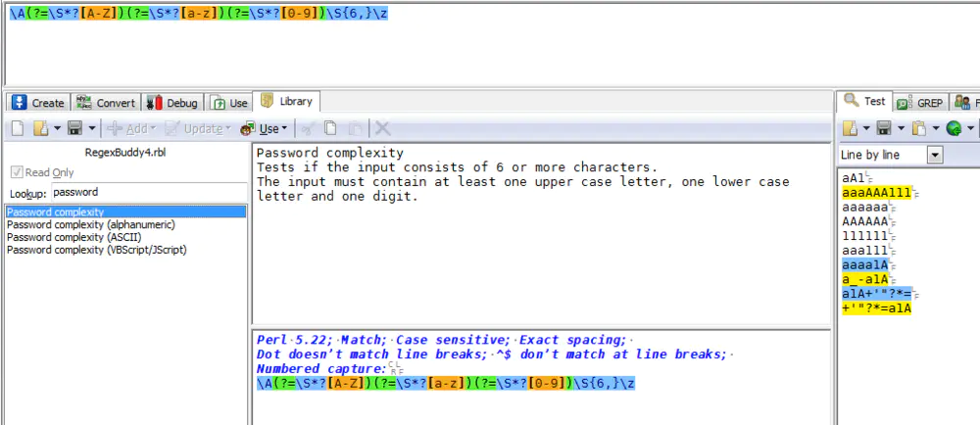The width and height of the screenshot is (980, 425).
Task: Switch to the Convert tab
Action: tap(106, 103)
